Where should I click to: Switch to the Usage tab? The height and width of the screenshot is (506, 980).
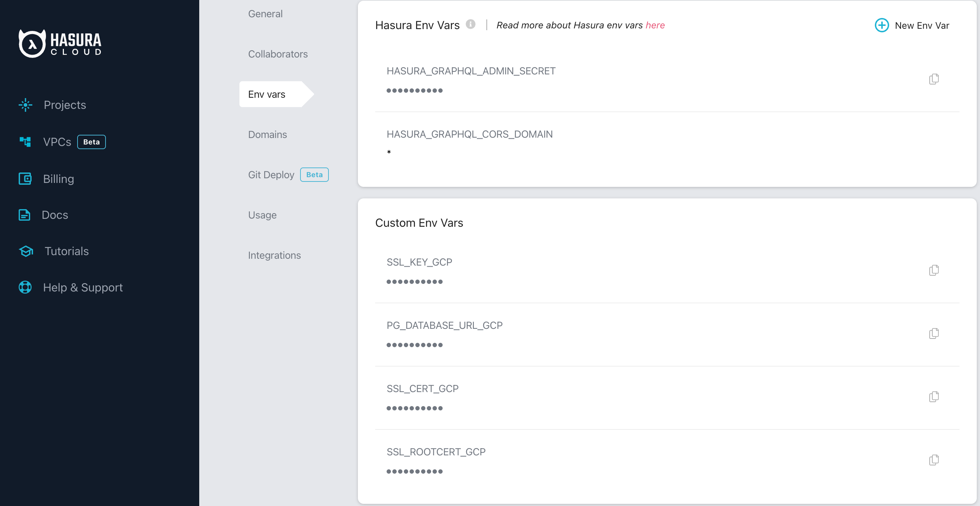(x=262, y=215)
